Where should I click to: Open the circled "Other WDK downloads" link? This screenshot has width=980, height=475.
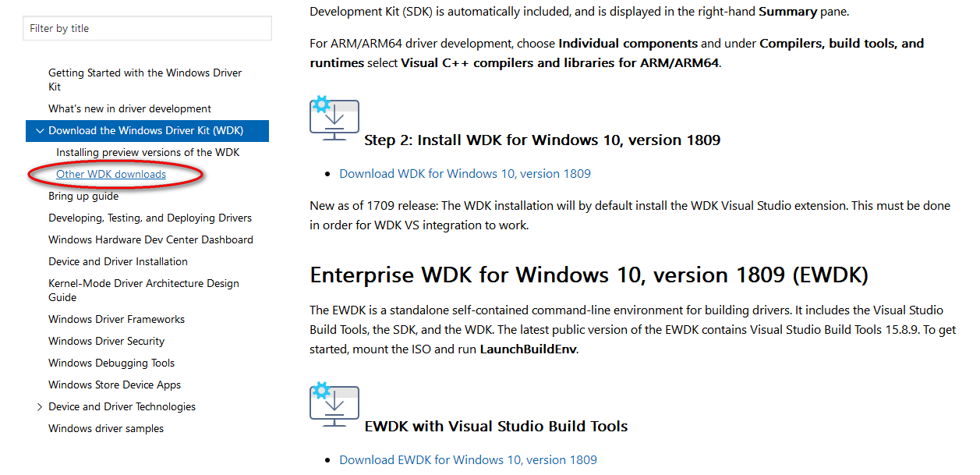[x=111, y=173]
